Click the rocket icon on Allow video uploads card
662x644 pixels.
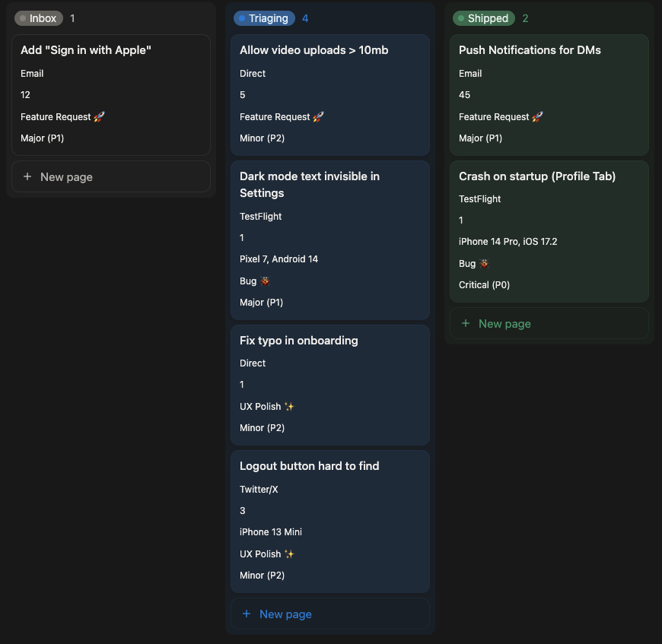[x=317, y=116]
